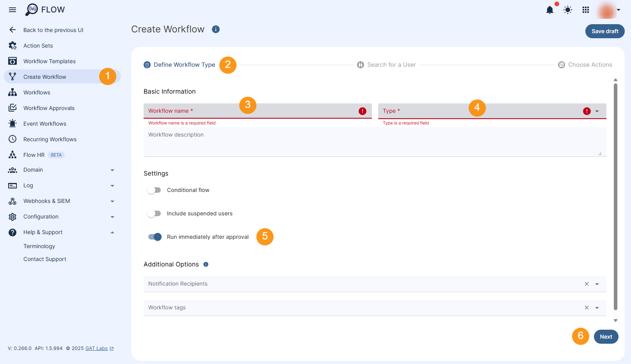
Task: Enable the Conditional flow toggle
Action: 154,190
